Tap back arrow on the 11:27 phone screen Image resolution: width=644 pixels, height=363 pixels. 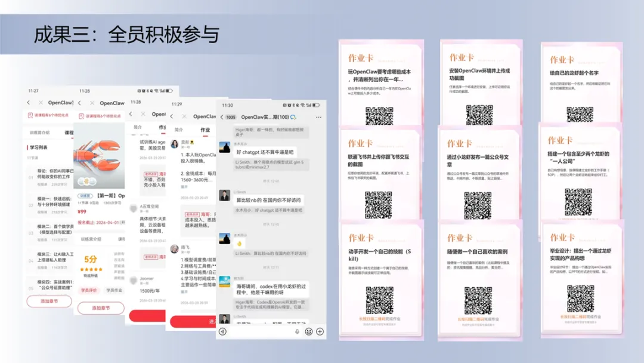[29, 102]
